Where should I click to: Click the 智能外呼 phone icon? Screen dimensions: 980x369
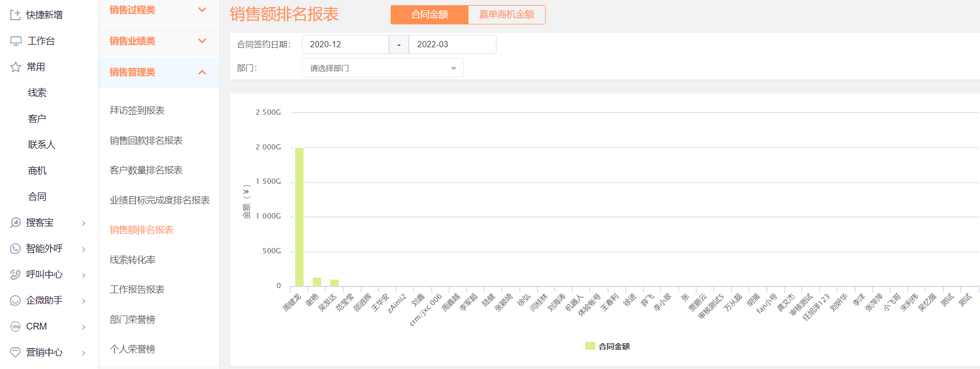point(16,249)
